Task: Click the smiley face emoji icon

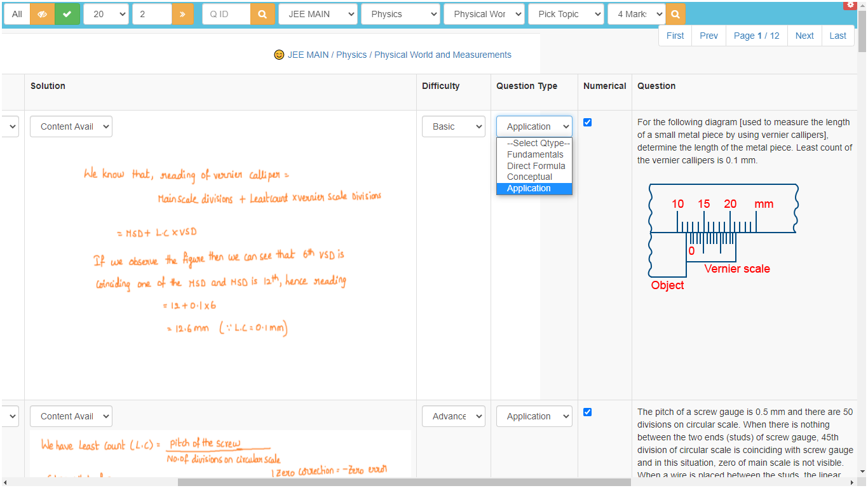Action: tap(279, 55)
